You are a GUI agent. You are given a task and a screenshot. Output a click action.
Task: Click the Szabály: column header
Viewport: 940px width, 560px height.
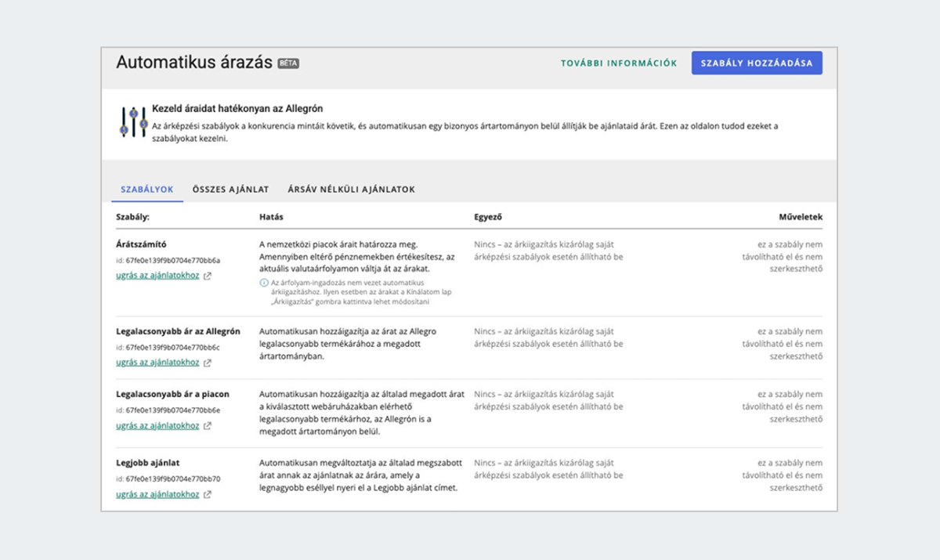coord(132,216)
